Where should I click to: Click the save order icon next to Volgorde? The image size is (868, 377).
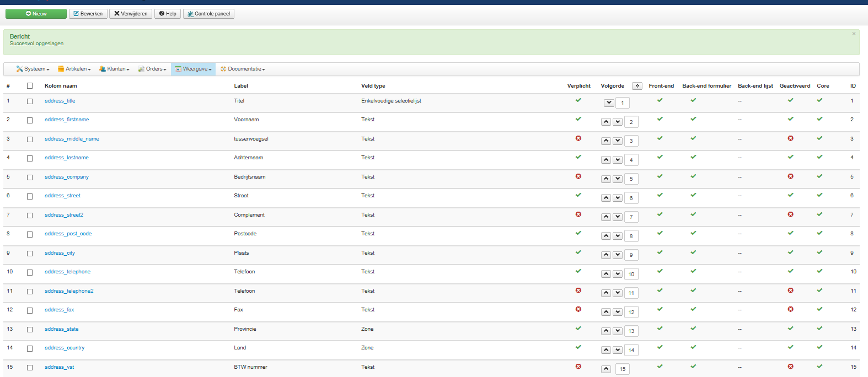[637, 86]
